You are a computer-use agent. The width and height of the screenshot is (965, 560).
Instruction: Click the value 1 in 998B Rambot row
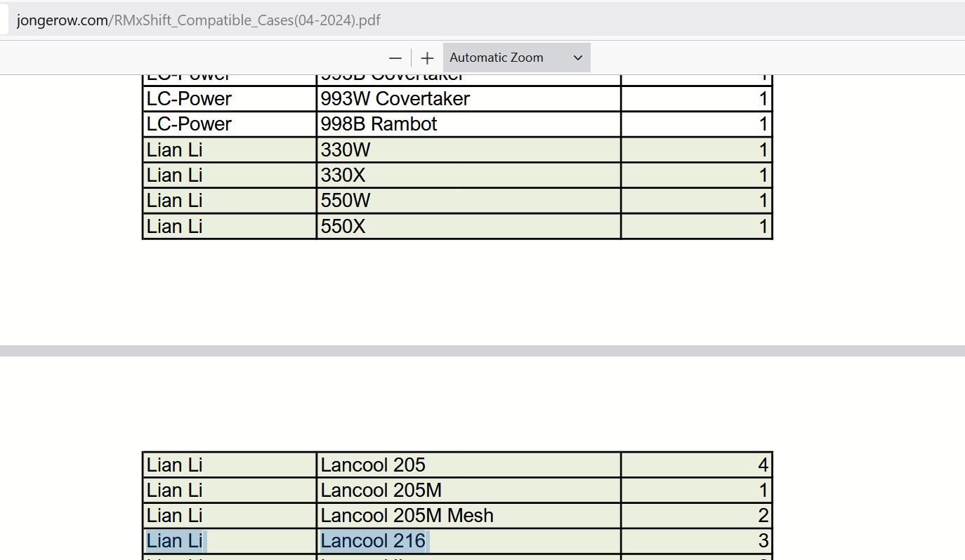763,124
